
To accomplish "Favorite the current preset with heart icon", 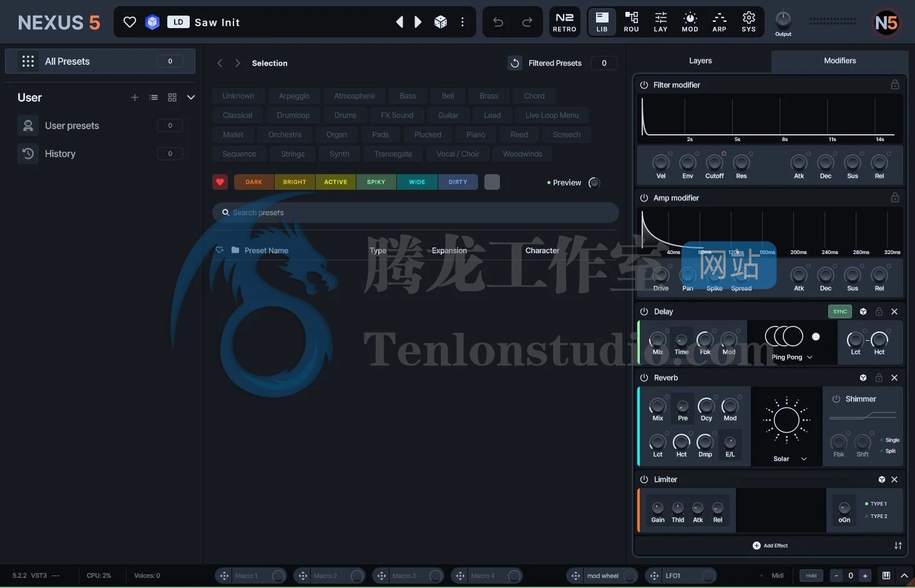I will click(130, 22).
